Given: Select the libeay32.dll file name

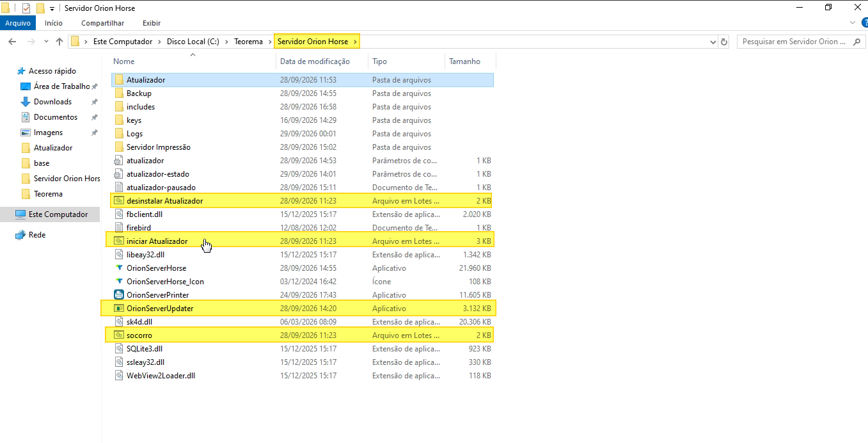Looking at the screenshot, I should (x=146, y=254).
